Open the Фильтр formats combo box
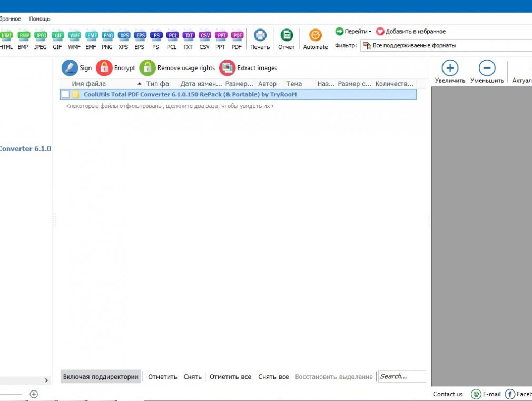 (446, 45)
